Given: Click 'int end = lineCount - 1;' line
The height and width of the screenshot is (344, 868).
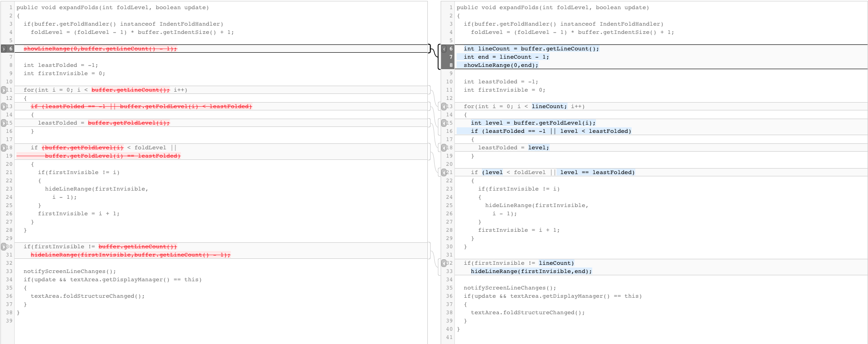Looking at the screenshot, I should point(506,57).
